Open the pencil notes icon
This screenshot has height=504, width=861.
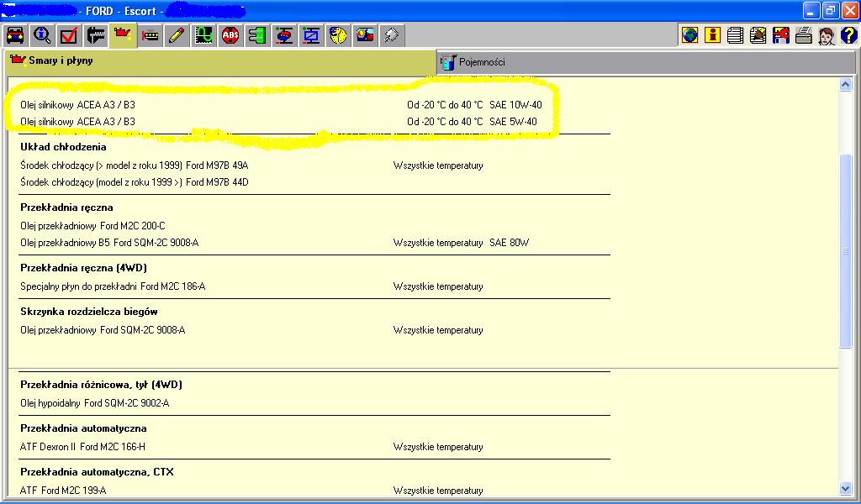click(x=177, y=35)
